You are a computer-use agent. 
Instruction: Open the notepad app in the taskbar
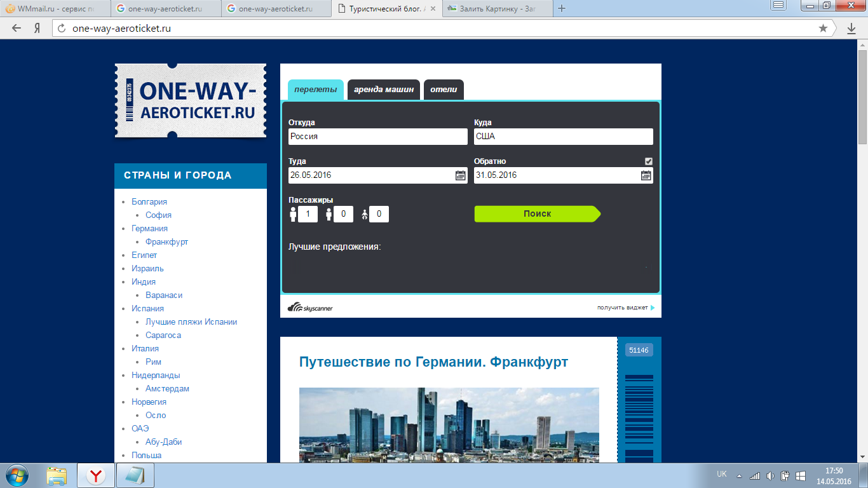point(135,475)
